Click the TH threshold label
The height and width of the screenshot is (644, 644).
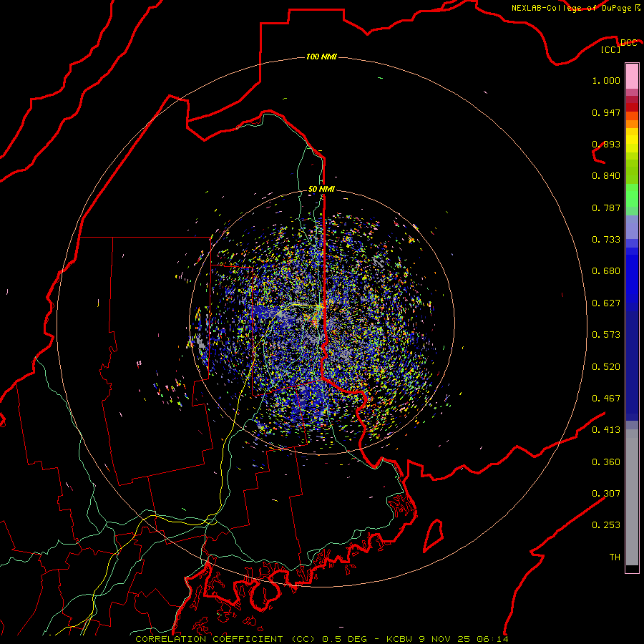(615, 557)
